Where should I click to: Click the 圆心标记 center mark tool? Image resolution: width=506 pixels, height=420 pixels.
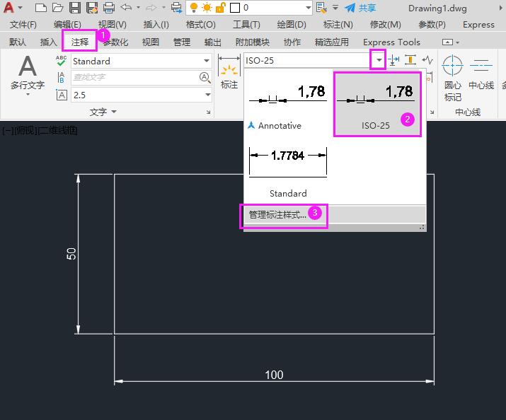coord(452,78)
